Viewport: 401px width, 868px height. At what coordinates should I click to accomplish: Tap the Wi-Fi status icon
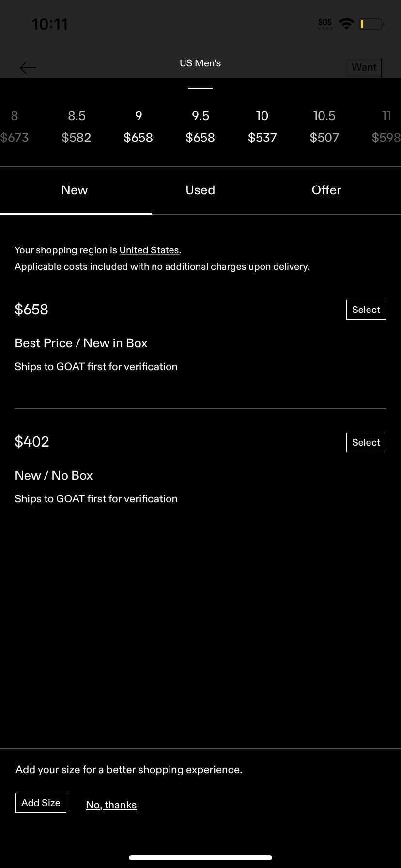pos(346,23)
